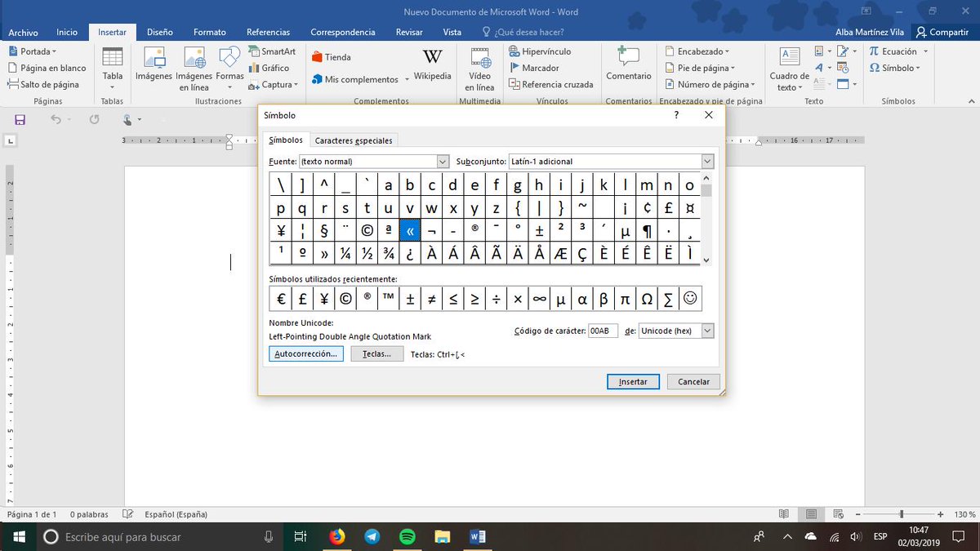This screenshot has width=980, height=551.
Task: Open Spotify from the taskbar
Action: pyautogui.click(x=407, y=536)
